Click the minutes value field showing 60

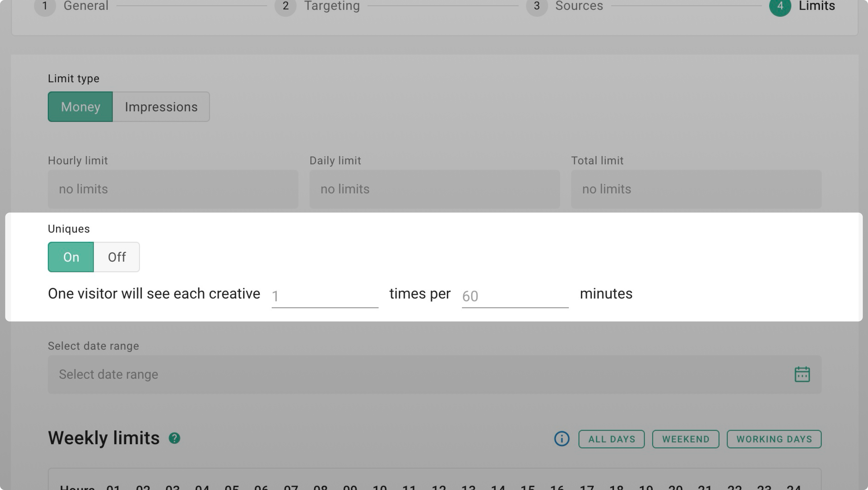[515, 296]
